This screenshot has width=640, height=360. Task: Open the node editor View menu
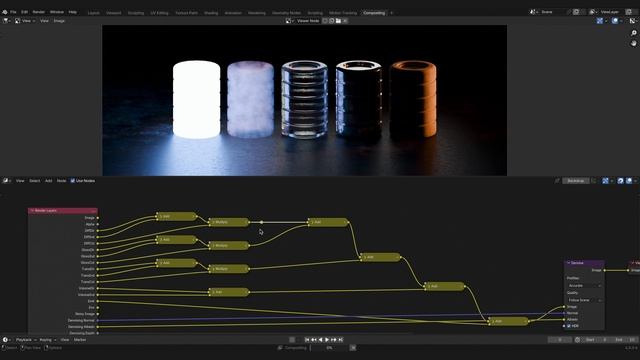click(x=20, y=180)
